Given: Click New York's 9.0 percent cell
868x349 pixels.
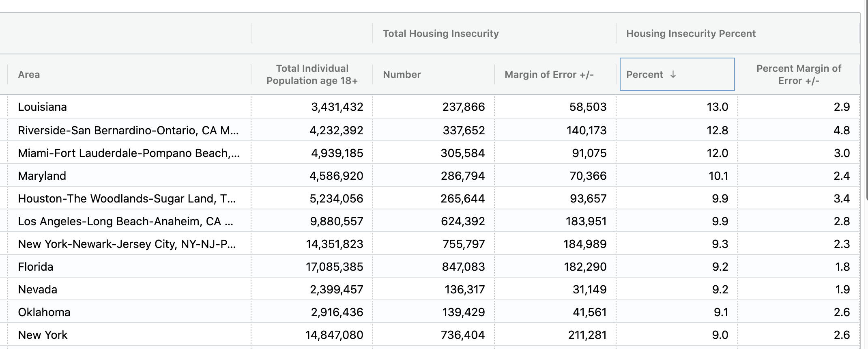Looking at the screenshot, I should [x=720, y=335].
